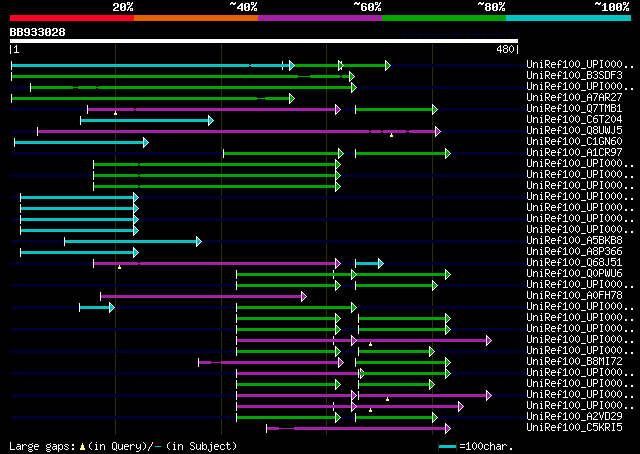Select the query name BB933028
Screen dimensions: 640x454
[38, 32]
